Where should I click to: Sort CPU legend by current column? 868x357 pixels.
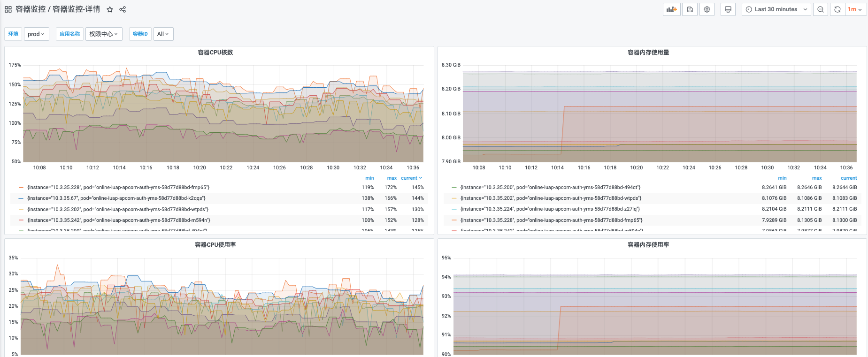[412, 178]
